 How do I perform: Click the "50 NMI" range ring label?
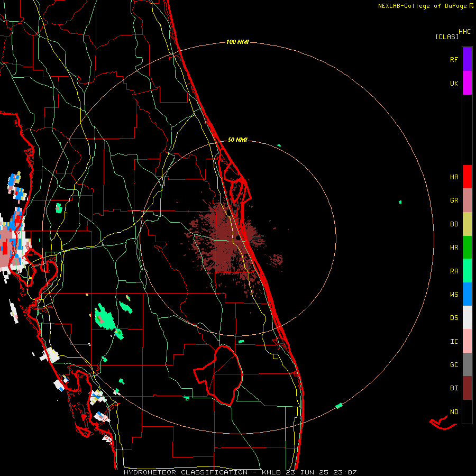click(237, 140)
